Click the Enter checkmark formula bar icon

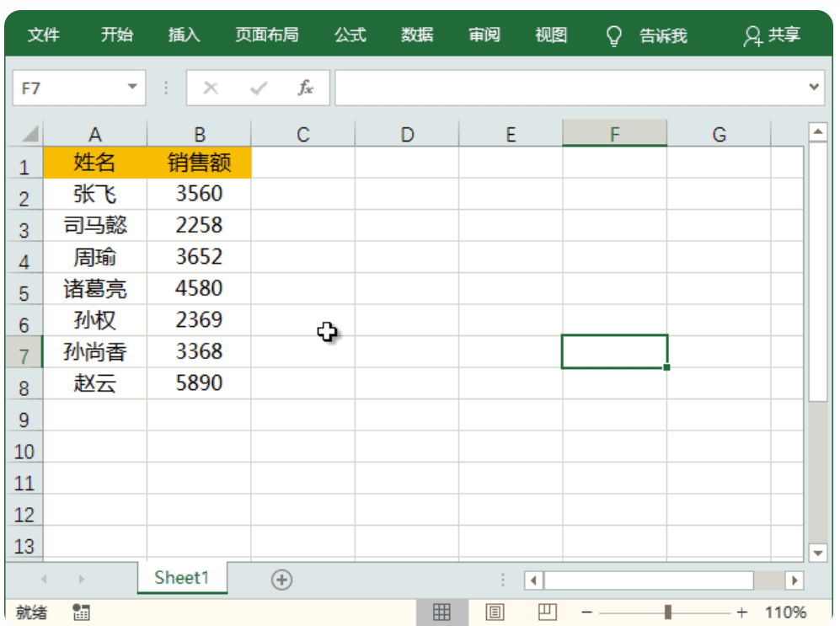pyautogui.click(x=258, y=88)
